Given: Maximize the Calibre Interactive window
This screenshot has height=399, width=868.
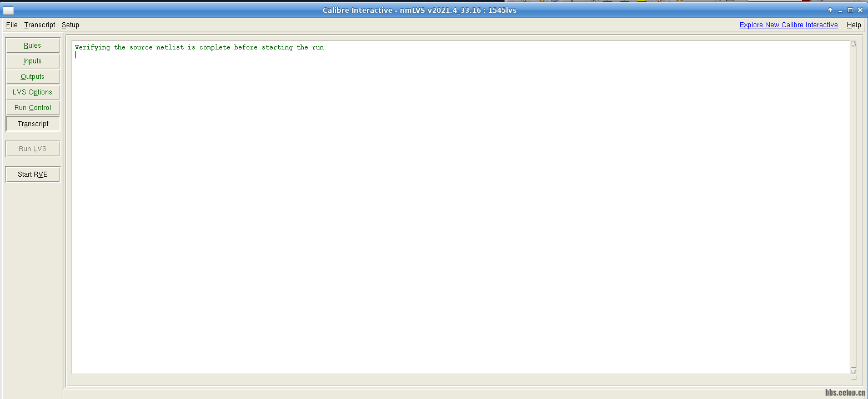Looking at the screenshot, I should 850,10.
